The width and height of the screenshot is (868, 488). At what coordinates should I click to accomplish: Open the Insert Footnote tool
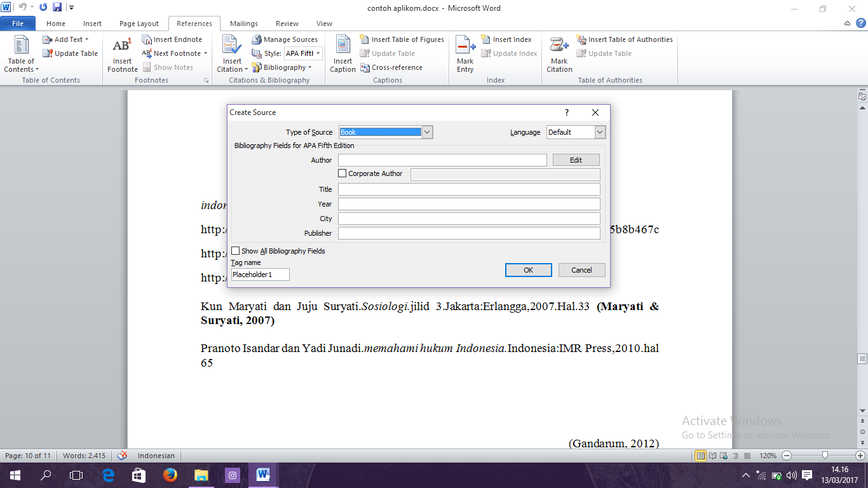point(121,54)
